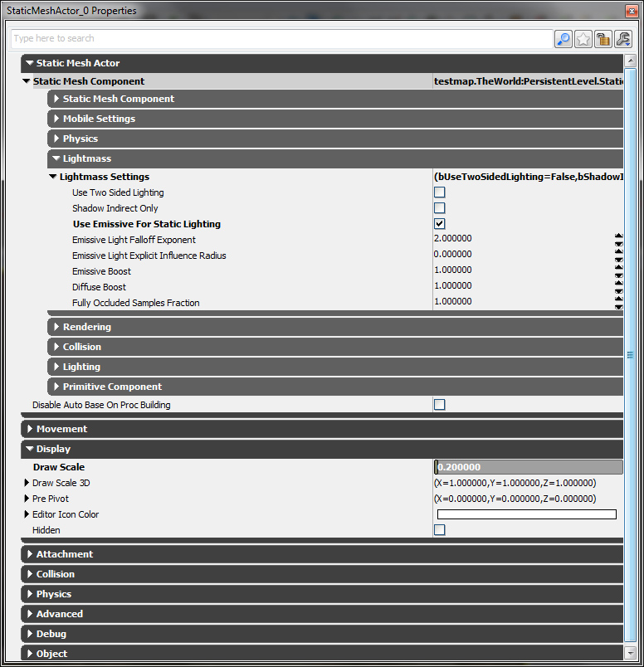Click the Editor Icon Color swatch
This screenshot has width=644, height=667.
(x=526, y=514)
